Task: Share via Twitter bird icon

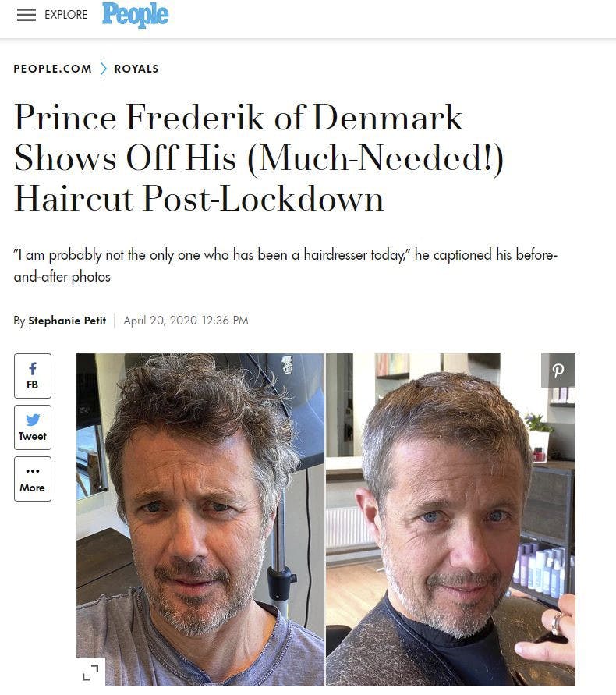Action: 33,420
